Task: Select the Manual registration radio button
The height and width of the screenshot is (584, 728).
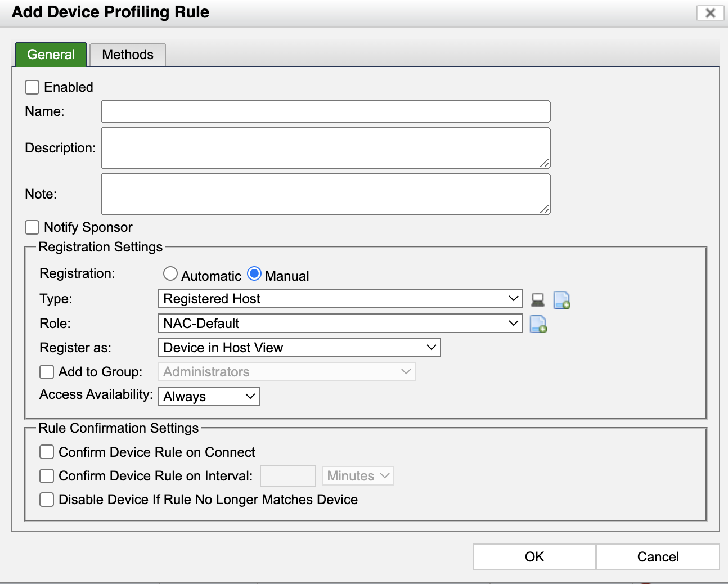Action: tap(254, 274)
